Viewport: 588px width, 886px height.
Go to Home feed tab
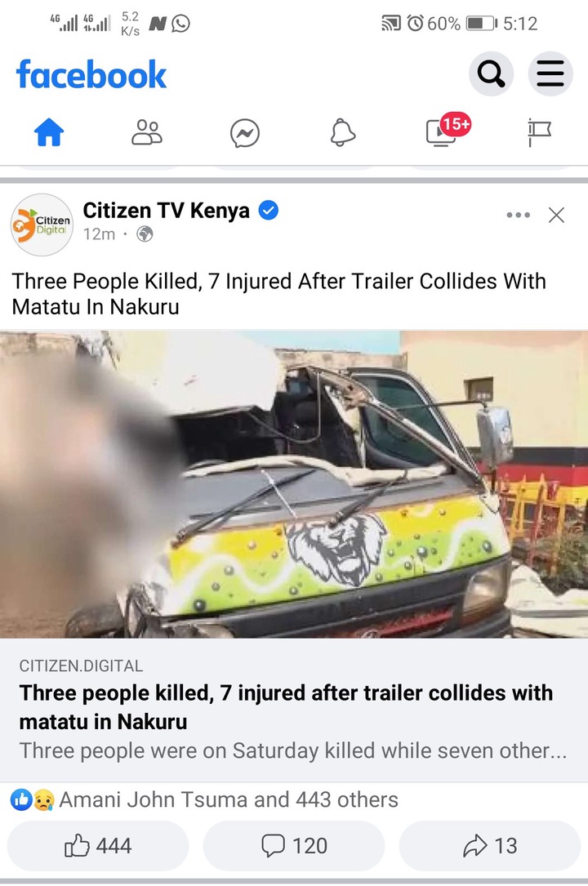click(x=49, y=133)
